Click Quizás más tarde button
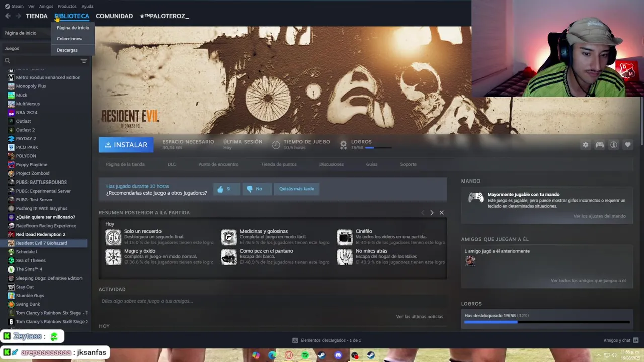 pyautogui.click(x=297, y=189)
